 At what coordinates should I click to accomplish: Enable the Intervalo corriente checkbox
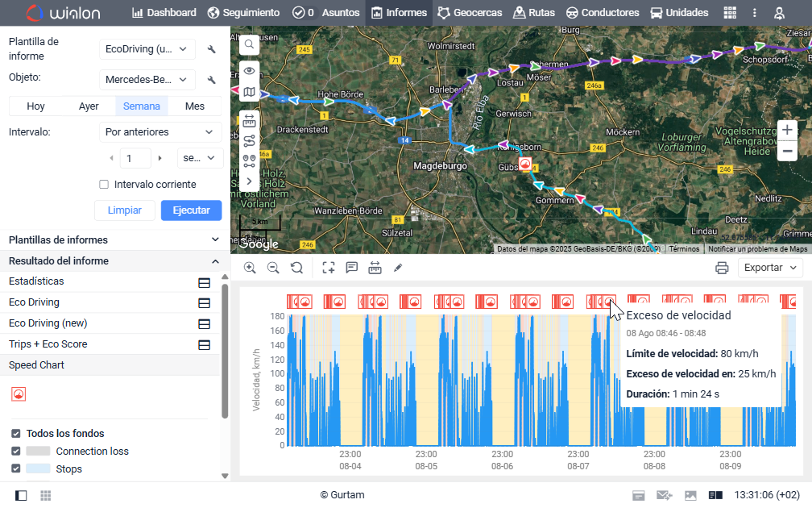point(104,185)
